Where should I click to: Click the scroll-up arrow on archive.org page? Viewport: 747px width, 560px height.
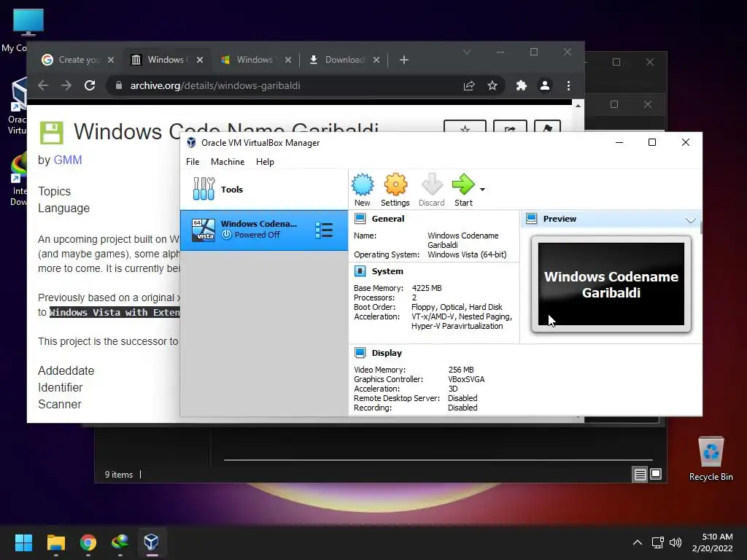point(578,106)
